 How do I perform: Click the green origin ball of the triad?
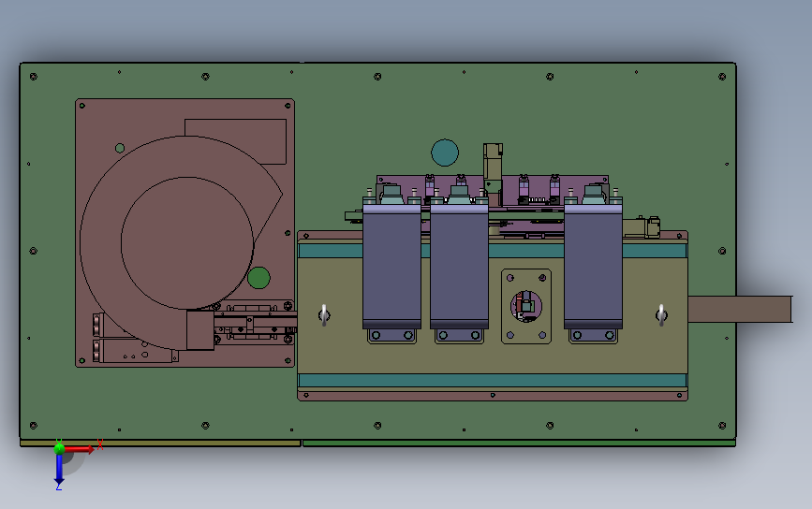tap(59, 448)
